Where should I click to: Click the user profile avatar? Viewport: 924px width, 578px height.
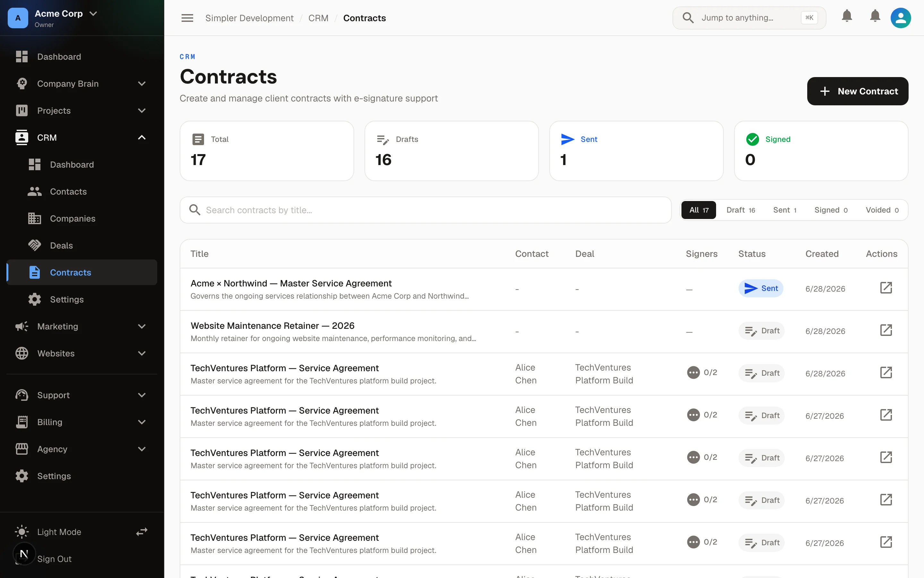click(x=900, y=18)
